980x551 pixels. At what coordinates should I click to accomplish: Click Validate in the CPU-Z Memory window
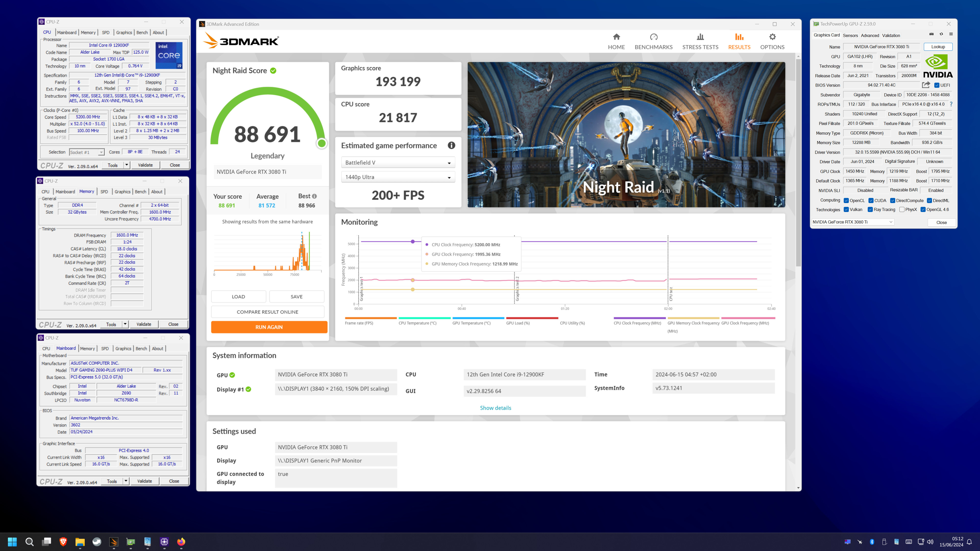144,324
